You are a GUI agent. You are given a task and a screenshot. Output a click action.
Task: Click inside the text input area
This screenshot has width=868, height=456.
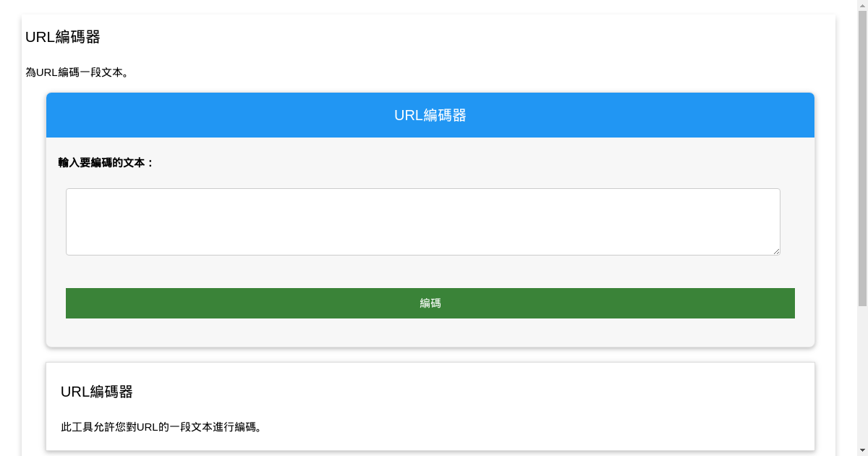pyautogui.click(x=422, y=221)
